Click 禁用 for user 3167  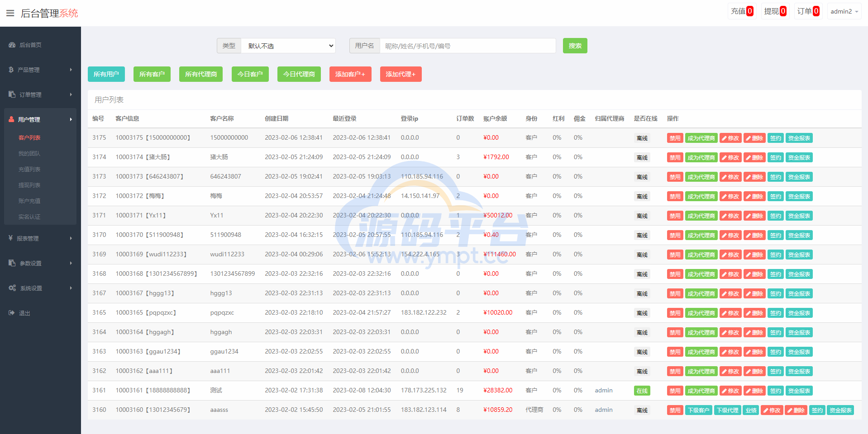[x=675, y=294]
